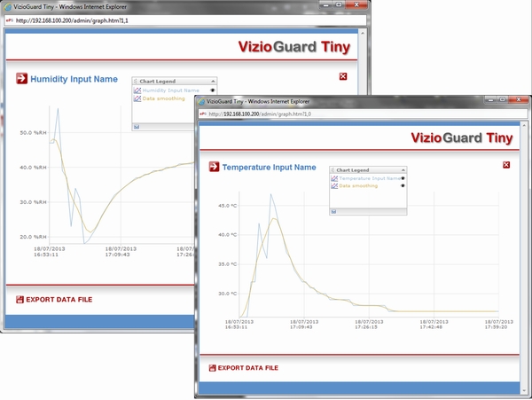The width and height of the screenshot is (532, 400).
Task: Click the chart icon next to Humidity Input Name legend entry
Action: pyautogui.click(x=137, y=90)
